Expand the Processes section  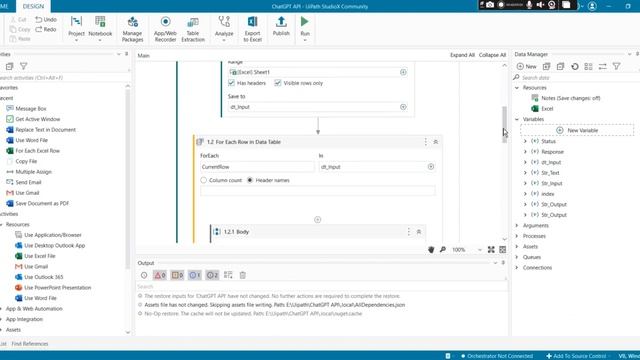click(517, 236)
